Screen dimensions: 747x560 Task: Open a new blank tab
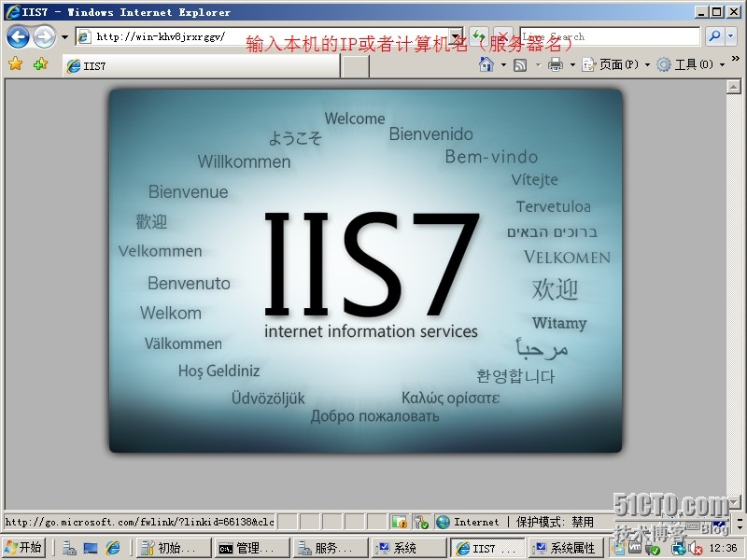pyautogui.click(x=355, y=66)
